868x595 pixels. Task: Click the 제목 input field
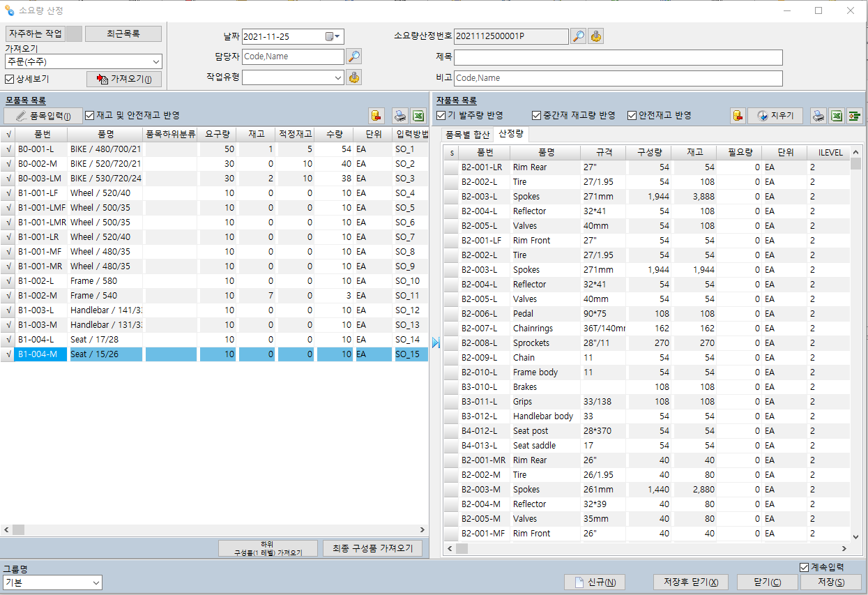coord(618,57)
